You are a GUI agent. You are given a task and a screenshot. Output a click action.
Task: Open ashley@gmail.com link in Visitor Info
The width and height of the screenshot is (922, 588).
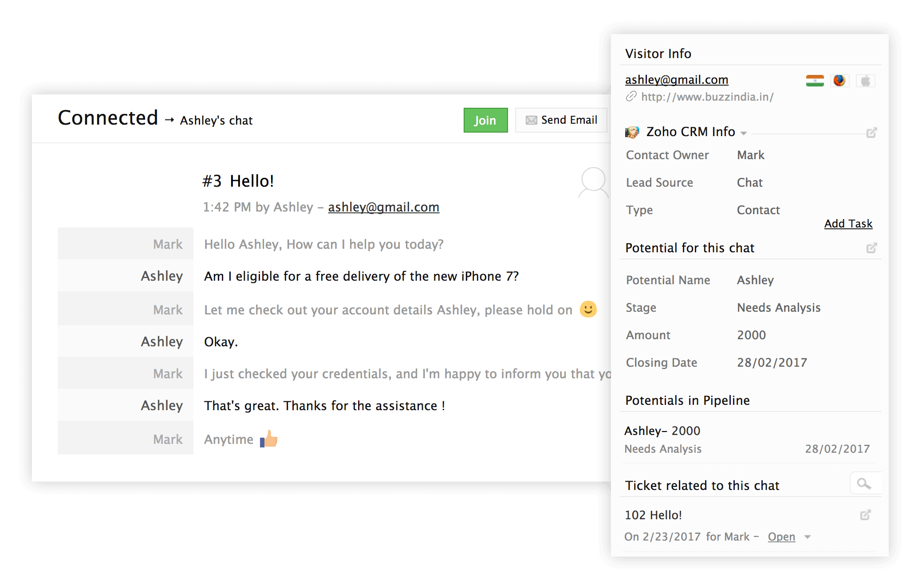677,80
